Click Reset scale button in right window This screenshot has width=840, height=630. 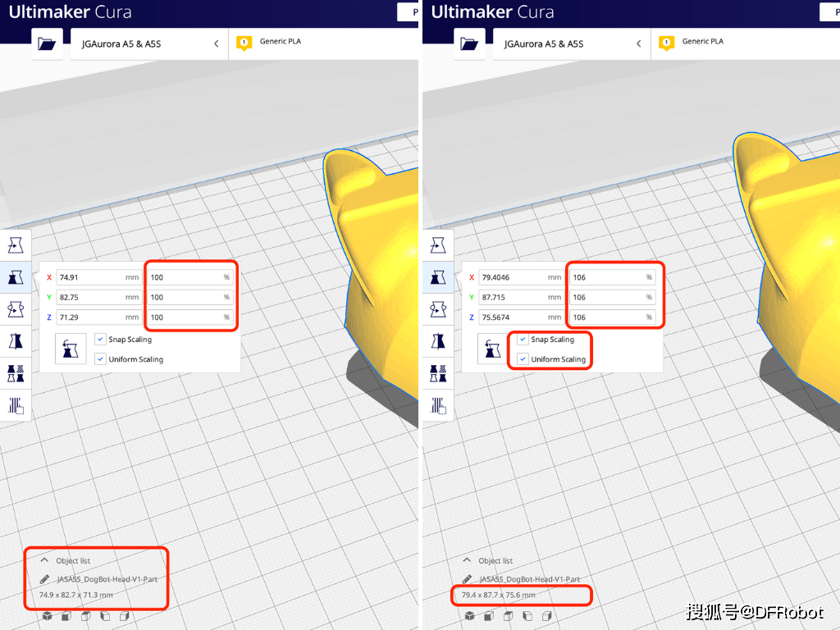click(493, 349)
